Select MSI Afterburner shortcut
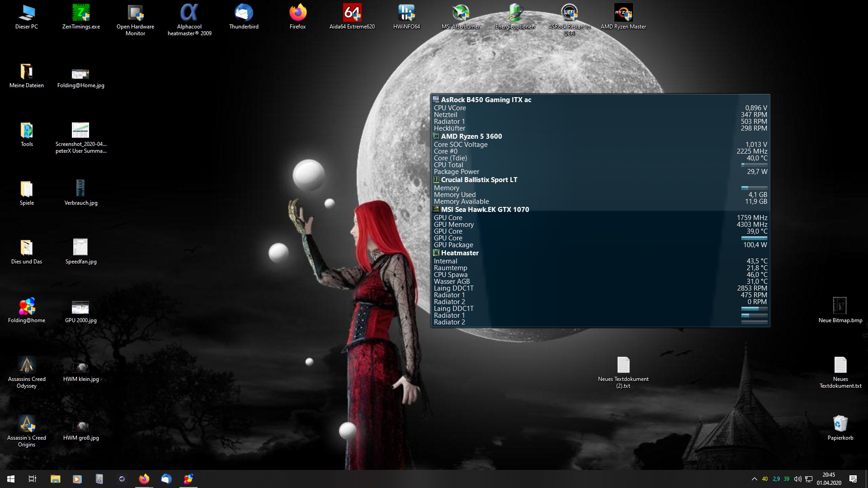 click(460, 14)
